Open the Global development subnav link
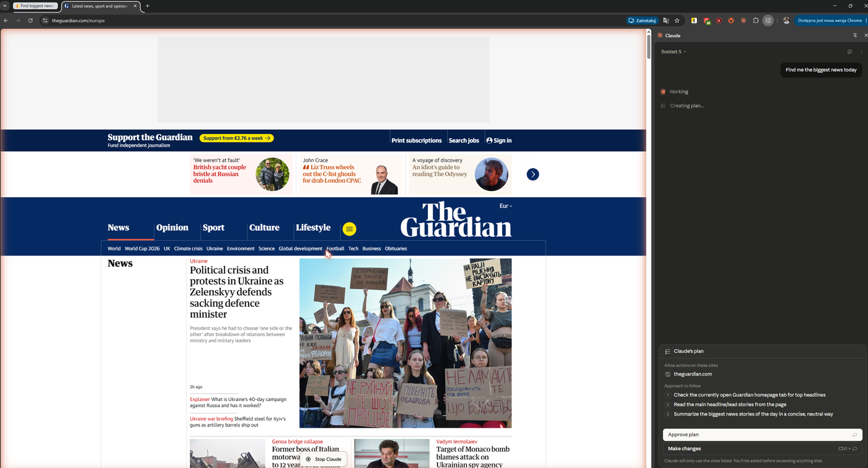868x468 pixels. point(301,249)
